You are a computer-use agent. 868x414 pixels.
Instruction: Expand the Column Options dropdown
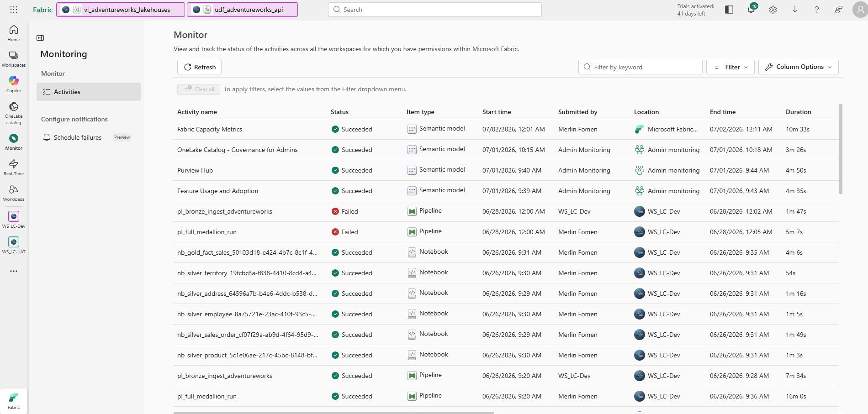[799, 67]
